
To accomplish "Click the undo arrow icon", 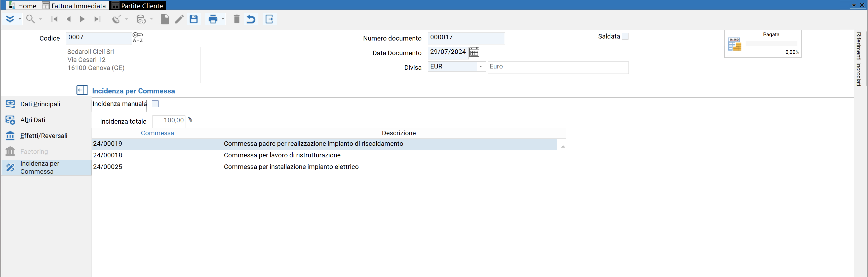I will (x=251, y=19).
